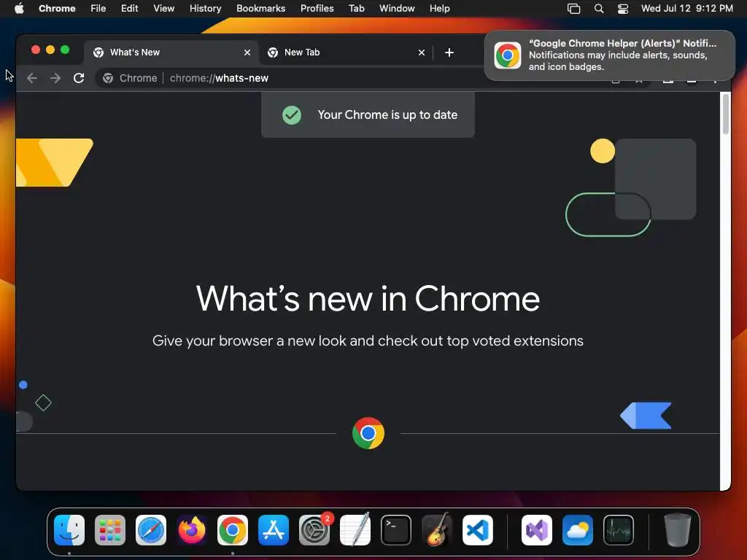Open System Settings from the dock

(x=314, y=530)
